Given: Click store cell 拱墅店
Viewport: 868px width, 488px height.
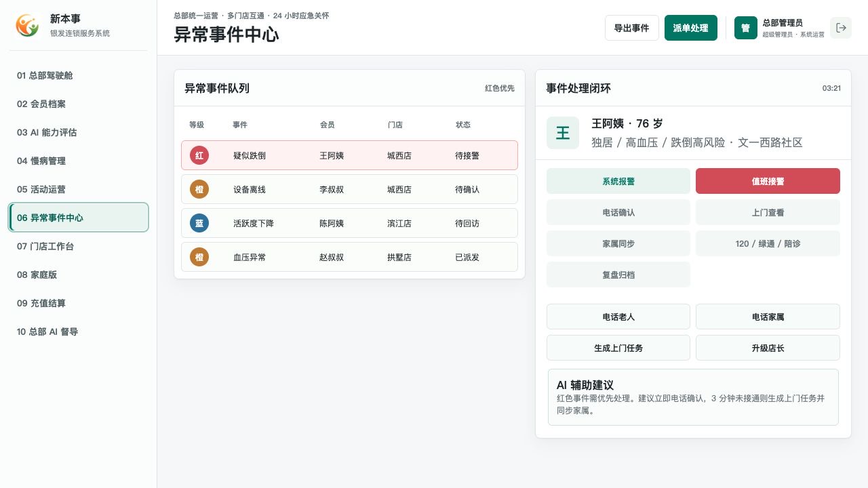Looking at the screenshot, I should (x=399, y=257).
